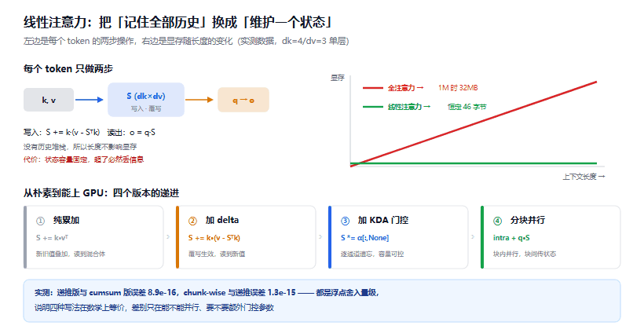Click the card title 纯累加
This screenshot has width=644, height=333.
click(x=66, y=220)
